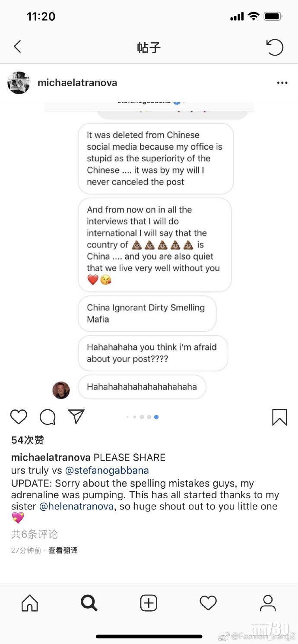Share post via paper plane icon
The height and width of the screenshot is (644, 298).
pyautogui.click(x=76, y=417)
